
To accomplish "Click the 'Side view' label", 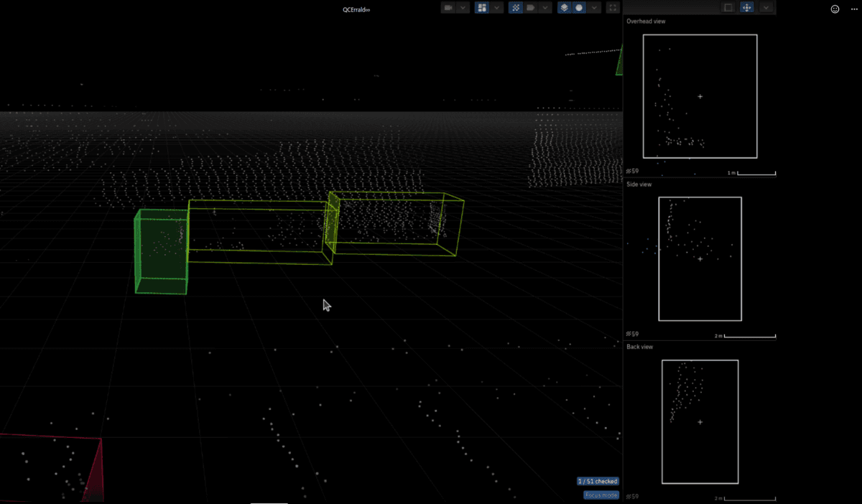I will click(x=639, y=185).
